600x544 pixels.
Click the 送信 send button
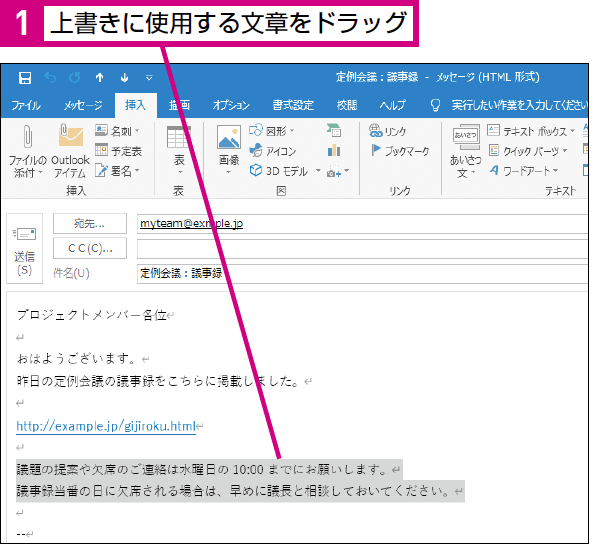pos(24,249)
